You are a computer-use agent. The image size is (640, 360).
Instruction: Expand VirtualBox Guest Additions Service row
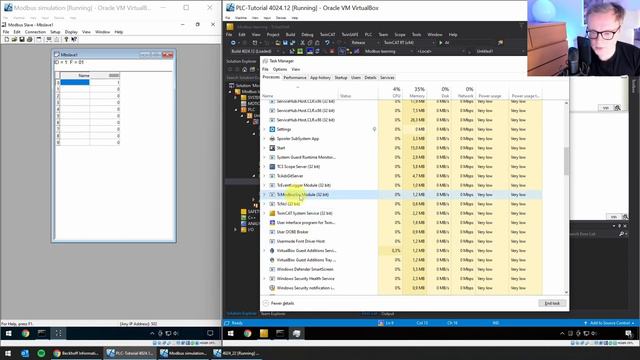pyautogui.click(x=264, y=251)
